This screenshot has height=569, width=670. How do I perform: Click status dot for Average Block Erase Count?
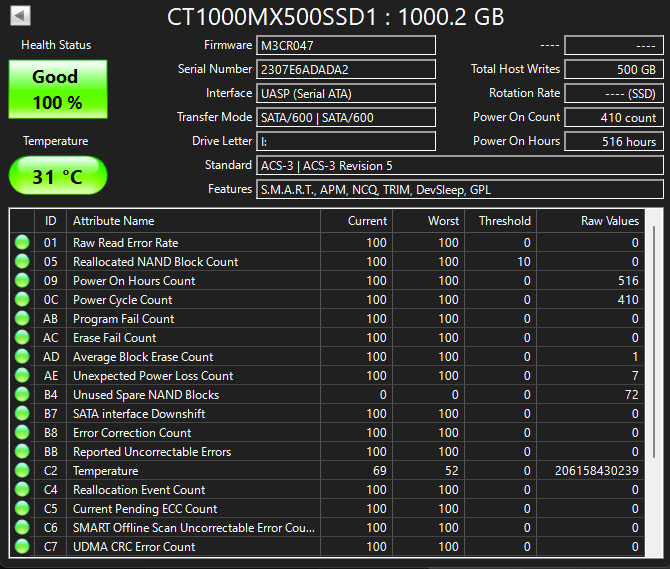[x=22, y=356]
